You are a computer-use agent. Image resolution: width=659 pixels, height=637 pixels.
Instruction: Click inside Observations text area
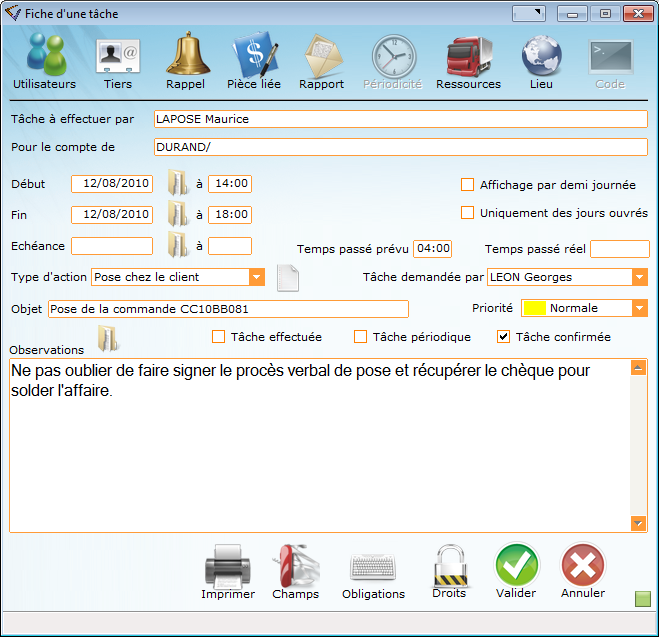click(319, 445)
